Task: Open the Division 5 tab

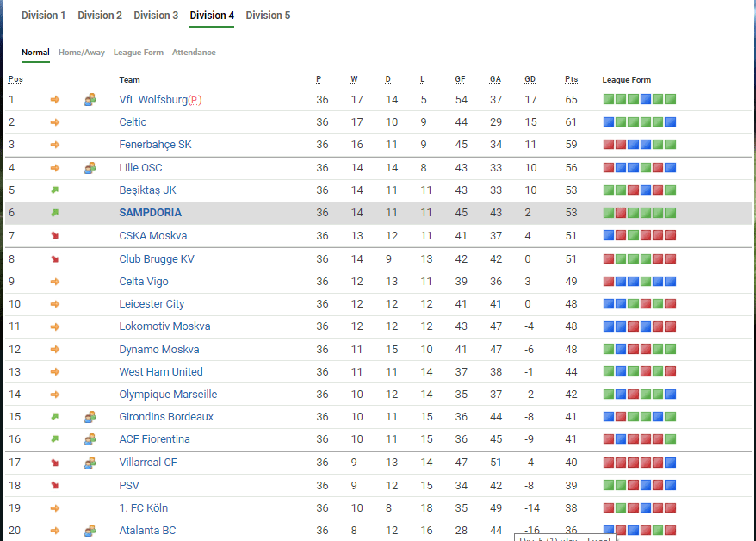Action: click(268, 16)
